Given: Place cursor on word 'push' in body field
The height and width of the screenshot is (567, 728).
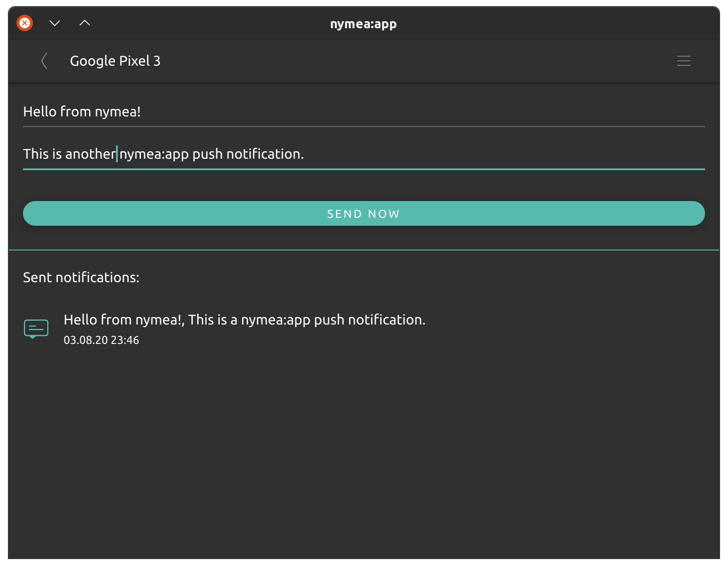Looking at the screenshot, I should tap(207, 154).
